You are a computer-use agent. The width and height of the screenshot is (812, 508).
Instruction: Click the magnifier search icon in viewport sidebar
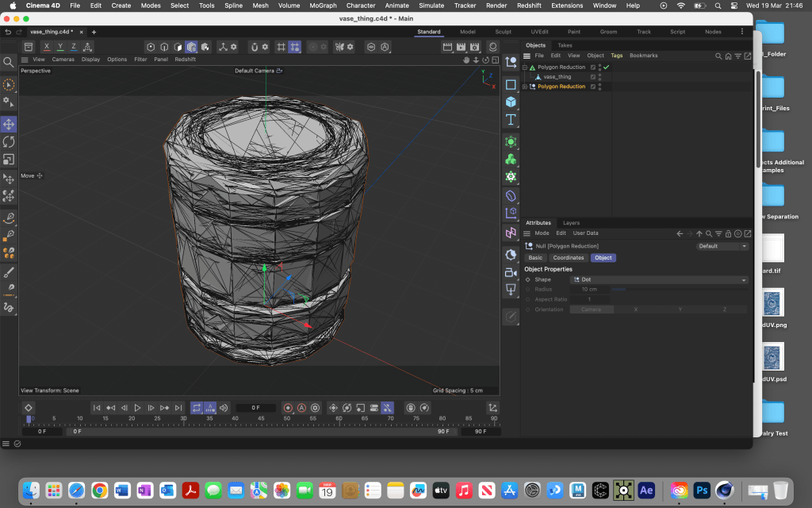(9, 62)
